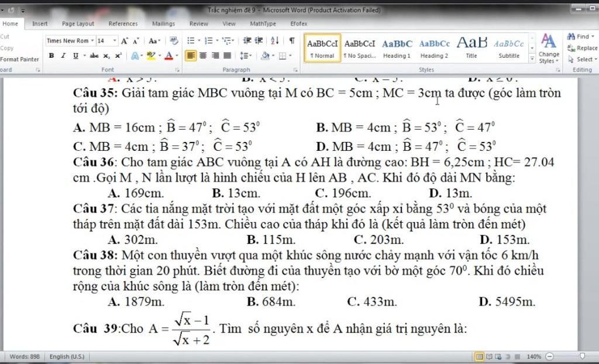Viewport: 599px width, 364px height.
Task: Apply numbered list icon
Action: (209, 40)
